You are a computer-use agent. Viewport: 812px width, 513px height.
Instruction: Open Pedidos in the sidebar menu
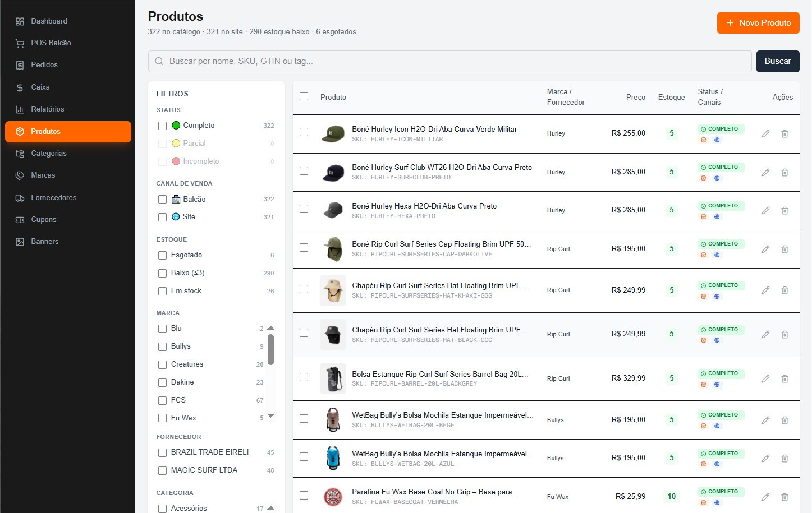point(68,65)
